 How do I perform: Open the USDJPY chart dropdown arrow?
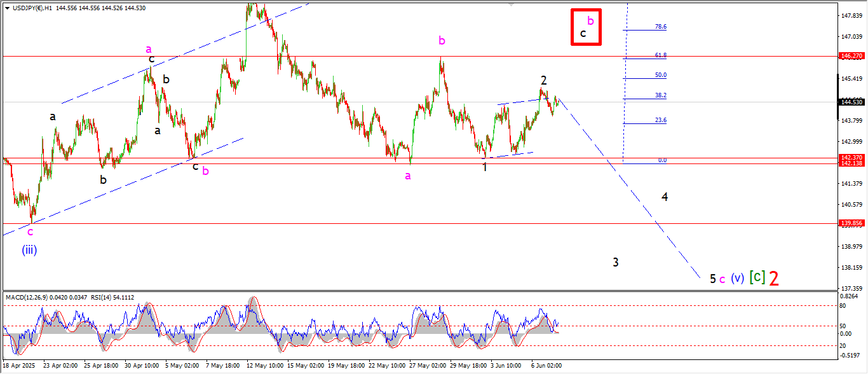coord(7,8)
